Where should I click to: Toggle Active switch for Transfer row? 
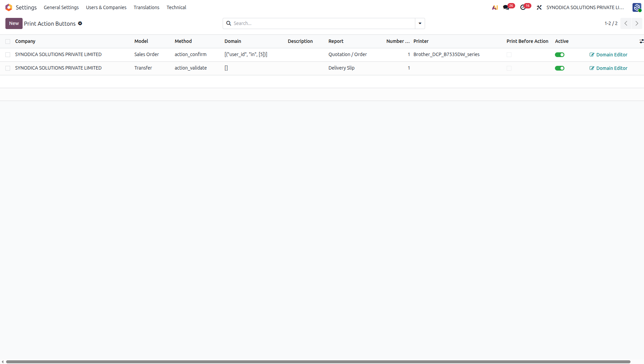click(559, 68)
